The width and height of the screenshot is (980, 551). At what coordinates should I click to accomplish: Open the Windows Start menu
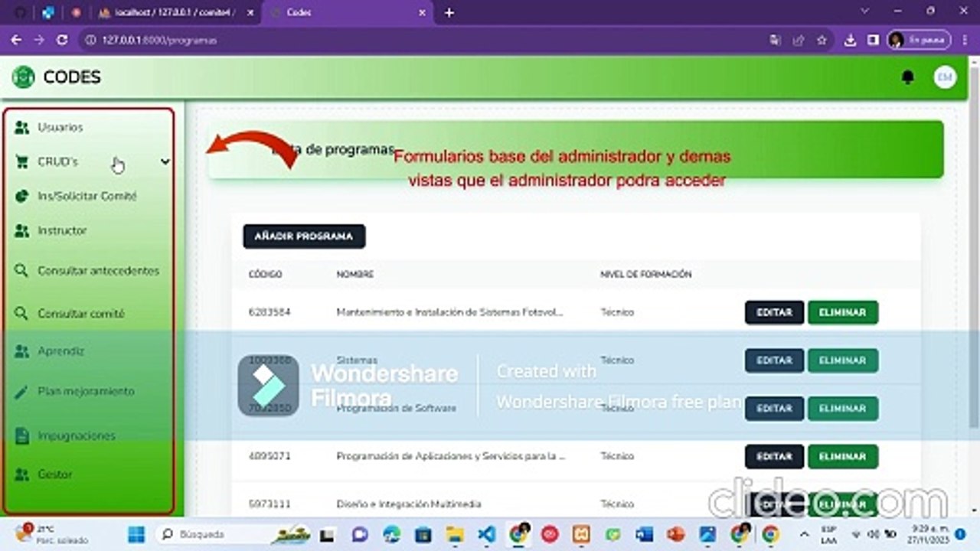tap(136, 534)
